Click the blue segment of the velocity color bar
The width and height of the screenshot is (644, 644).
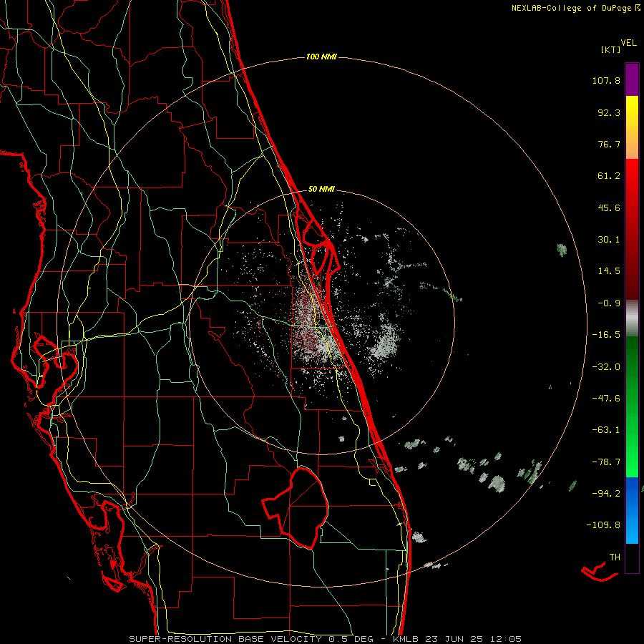pyautogui.click(x=632, y=510)
